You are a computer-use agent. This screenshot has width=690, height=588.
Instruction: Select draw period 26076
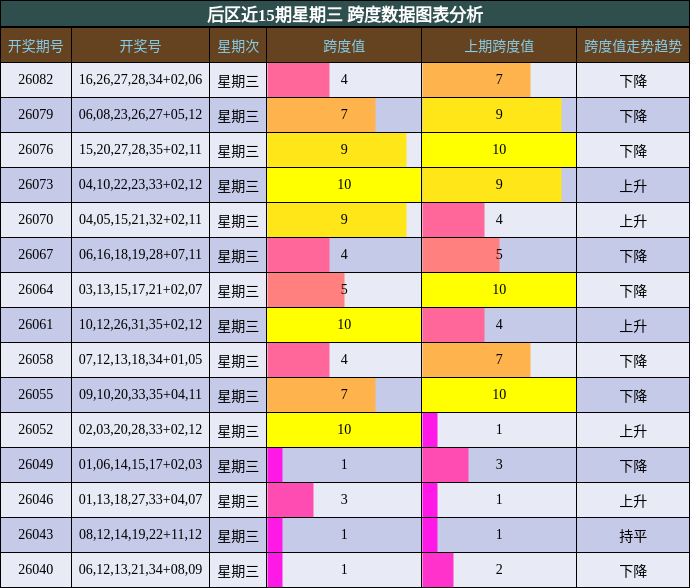coord(36,150)
